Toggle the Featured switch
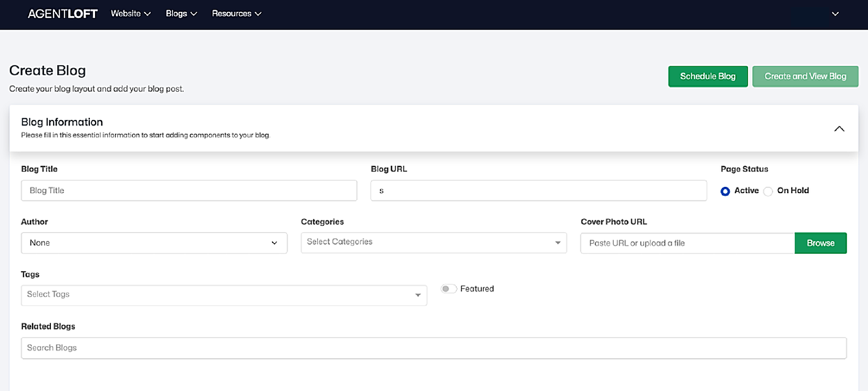 pyautogui.click(x=449, y=289)
